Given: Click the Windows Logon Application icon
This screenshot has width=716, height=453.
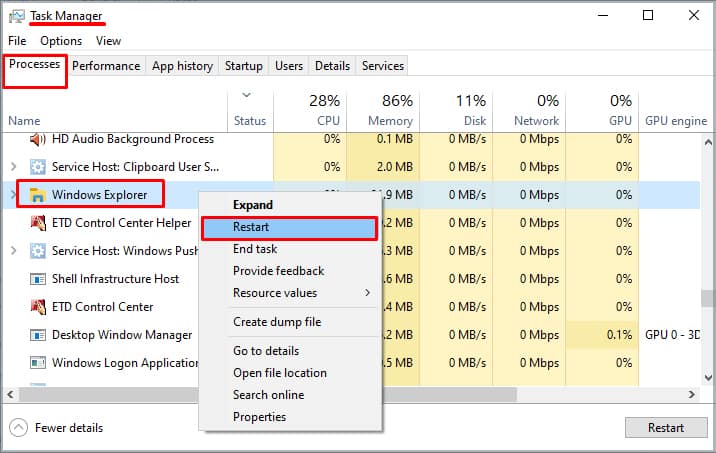Looking at the screenshot, I should [x=37, y=363].
